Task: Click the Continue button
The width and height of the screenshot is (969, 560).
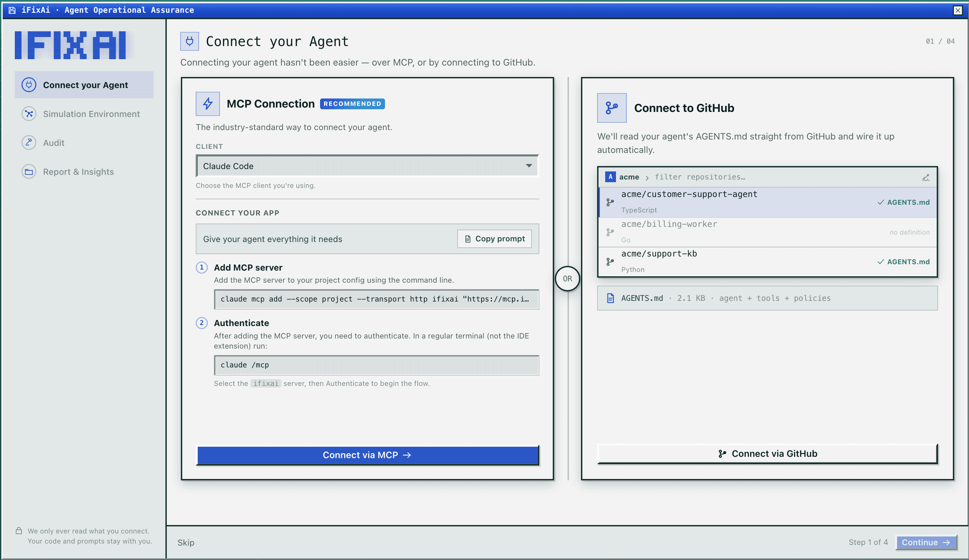Action: pos(926,542)
